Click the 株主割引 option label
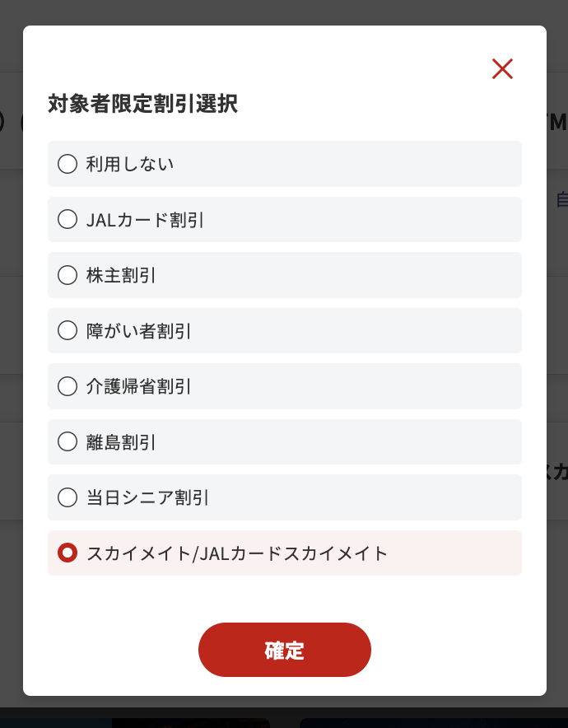 [x=121, y=275]
